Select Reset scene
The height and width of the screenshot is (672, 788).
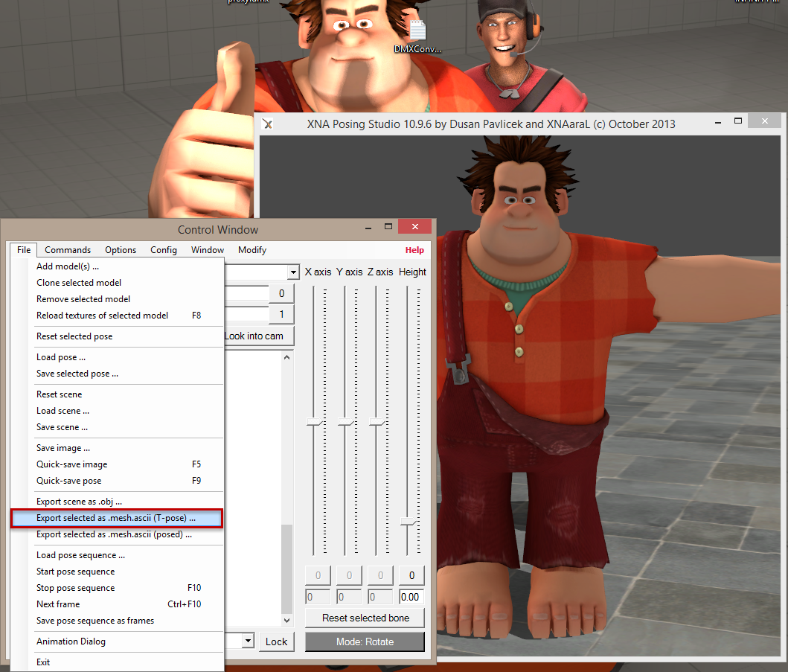117,394
